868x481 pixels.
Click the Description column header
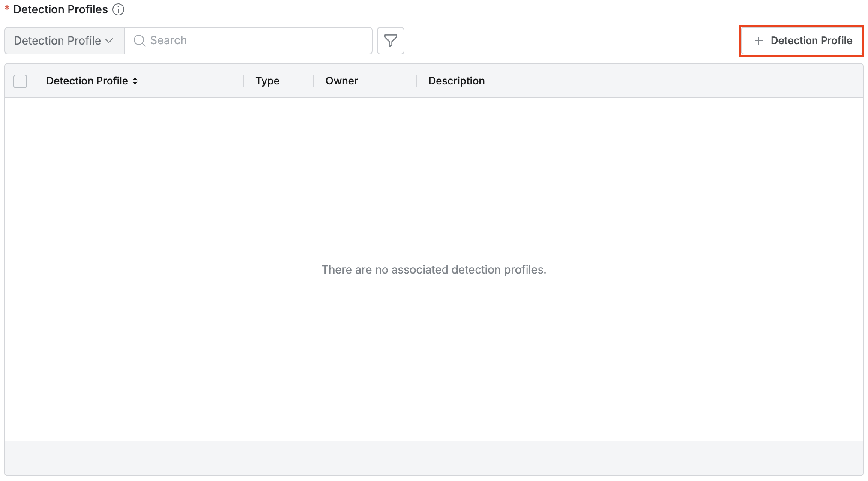coord(456,81)
